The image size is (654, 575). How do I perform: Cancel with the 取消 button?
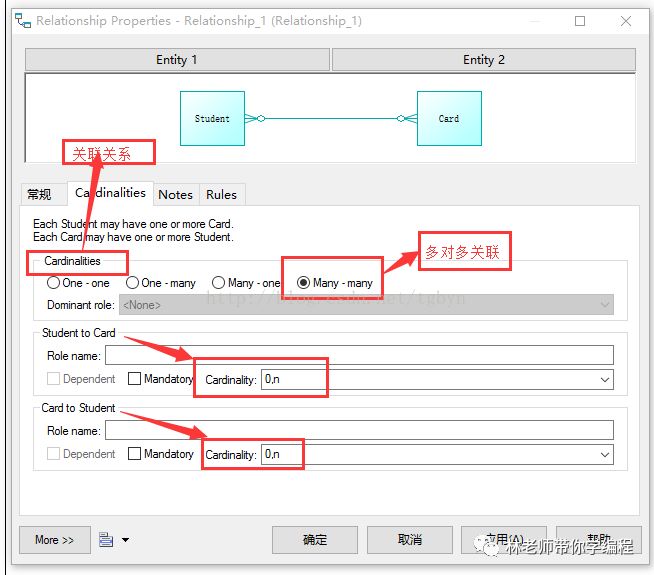(410, 540)
